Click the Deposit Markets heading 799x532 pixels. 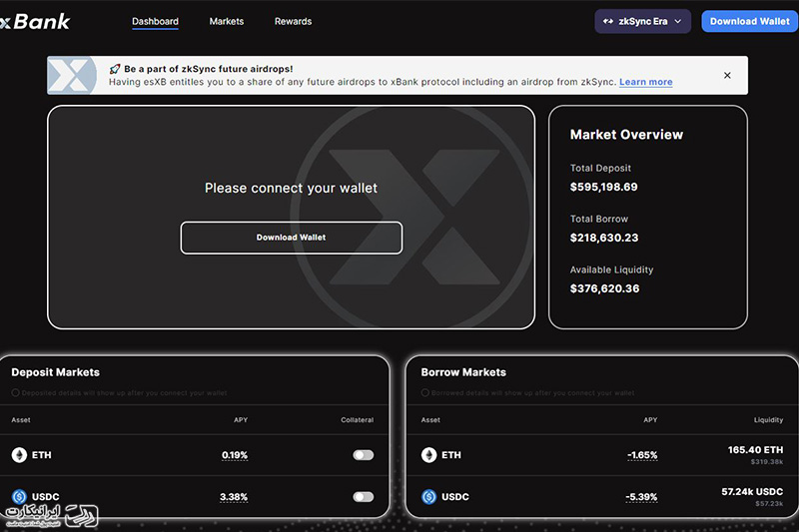(x=56, y=372)
